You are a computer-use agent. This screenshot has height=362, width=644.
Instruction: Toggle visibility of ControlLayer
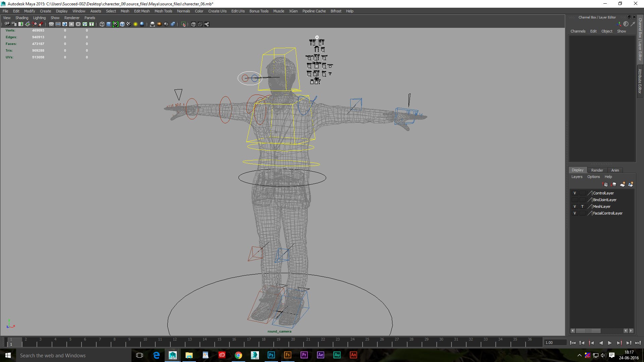(575, 193)
